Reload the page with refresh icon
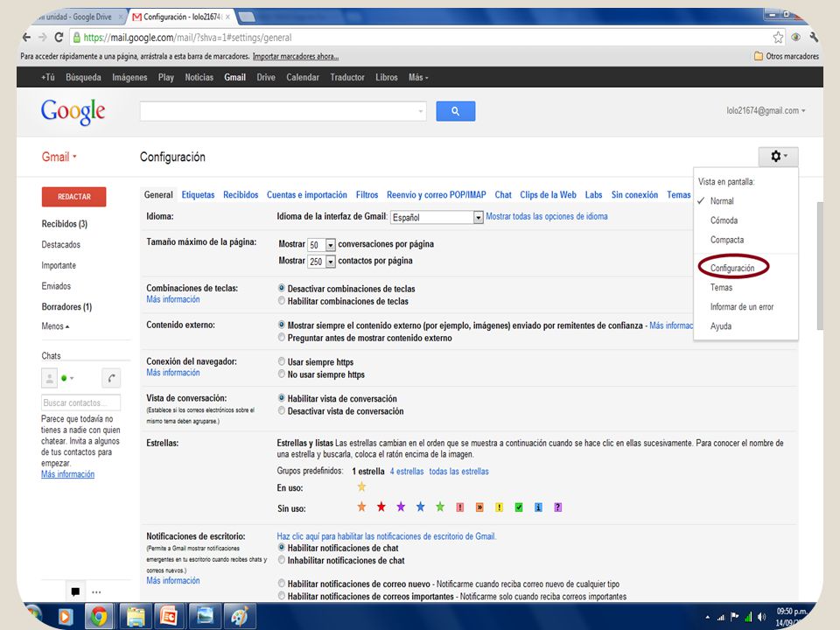 pyautogui.click(x=59, y=38)
